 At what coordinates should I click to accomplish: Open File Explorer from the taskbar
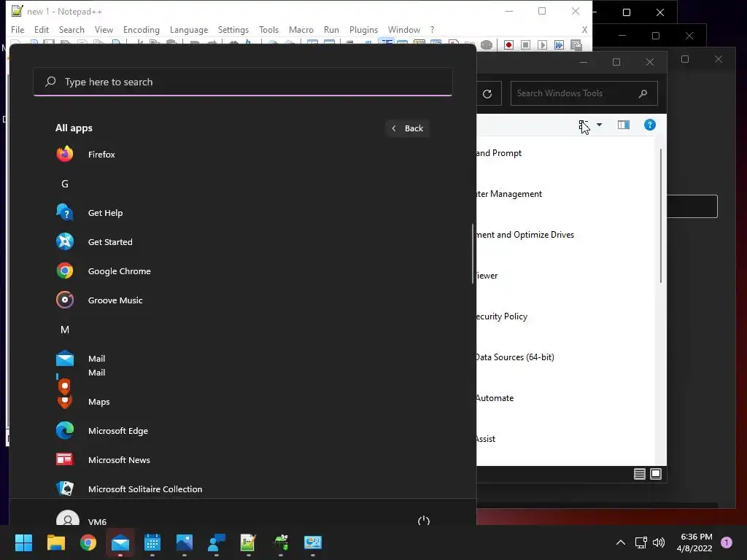(56, 542)
